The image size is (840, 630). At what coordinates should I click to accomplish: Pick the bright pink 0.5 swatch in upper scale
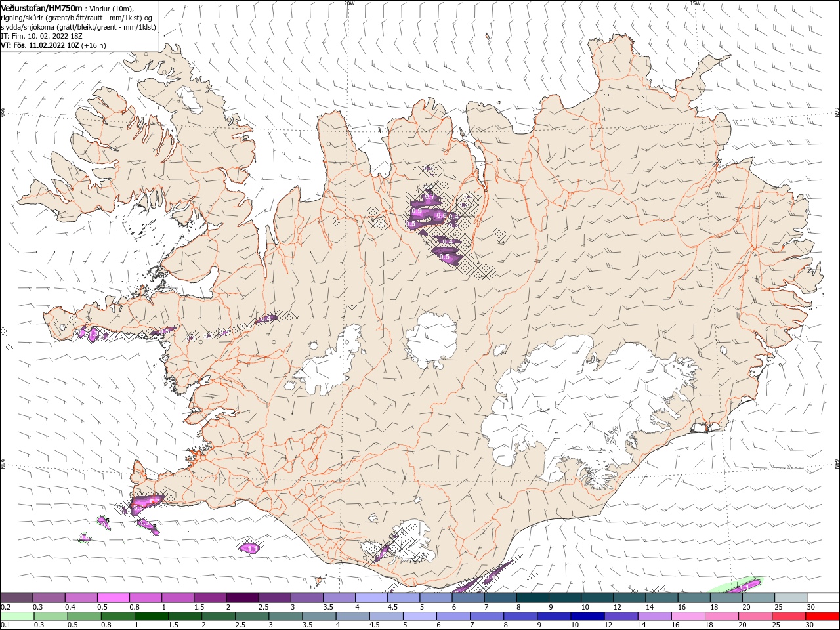pyautogui.click(x=113, y=598)
